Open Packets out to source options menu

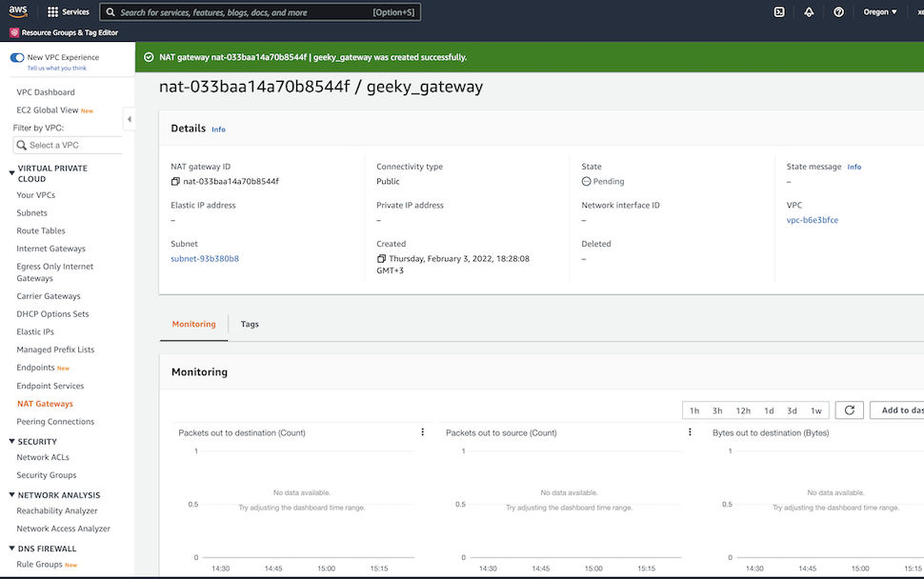tap(690, 432)
